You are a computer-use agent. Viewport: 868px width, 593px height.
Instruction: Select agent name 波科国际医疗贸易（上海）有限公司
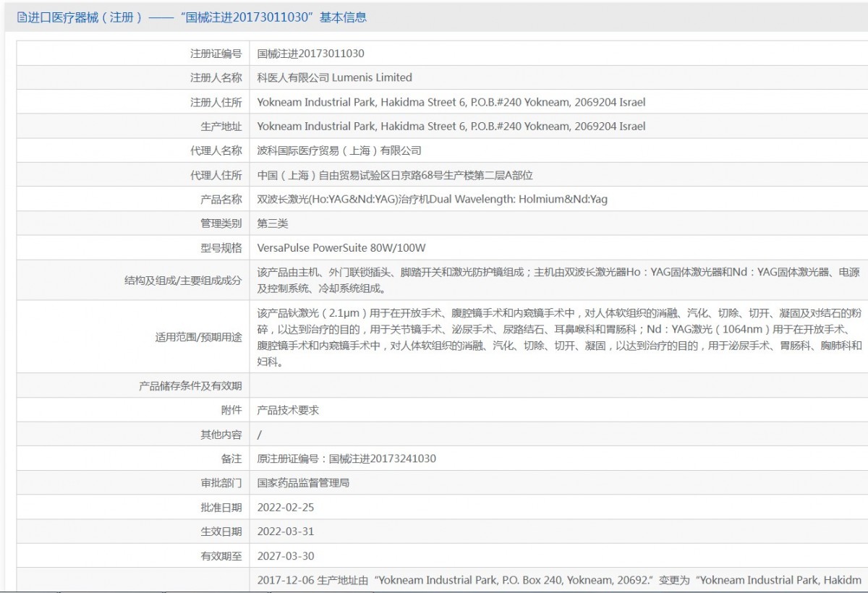click(339, 150)
